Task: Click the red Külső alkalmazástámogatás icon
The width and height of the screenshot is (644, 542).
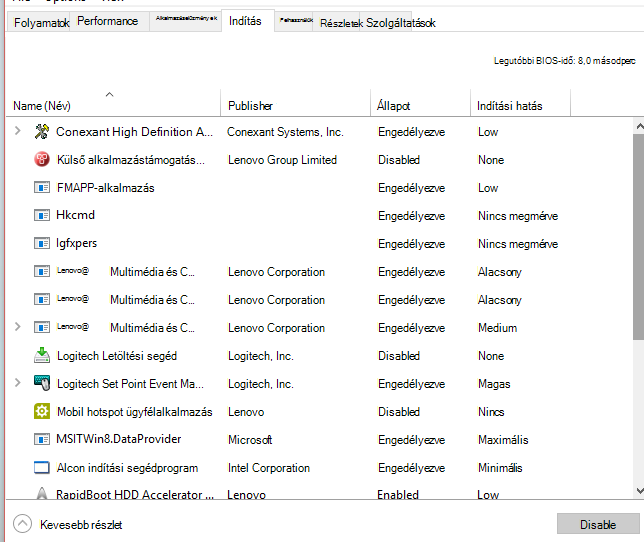Action: point(41,159)
